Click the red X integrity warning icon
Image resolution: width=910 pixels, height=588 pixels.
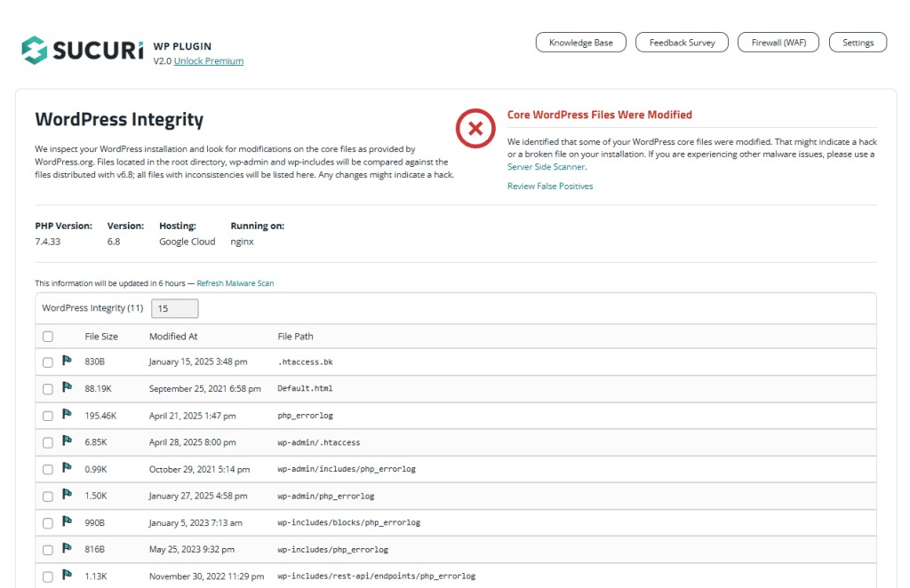point(475,128)
